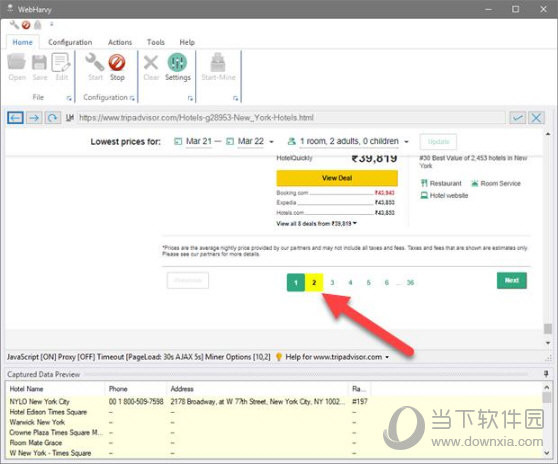Viewport: 558px width, 464px height.
Task: Go to pagination page 6
Action: point(386,283)
